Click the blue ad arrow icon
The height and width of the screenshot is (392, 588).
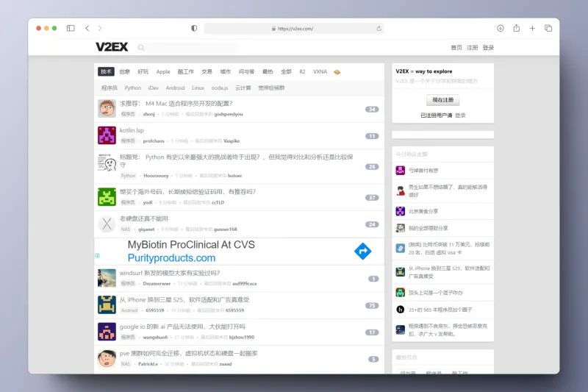362,251
